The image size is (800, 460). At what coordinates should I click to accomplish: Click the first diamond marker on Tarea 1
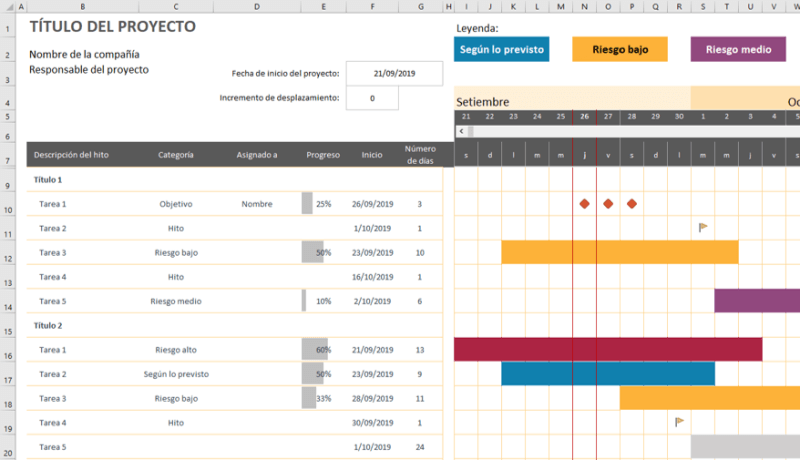[x=584, y=204]
